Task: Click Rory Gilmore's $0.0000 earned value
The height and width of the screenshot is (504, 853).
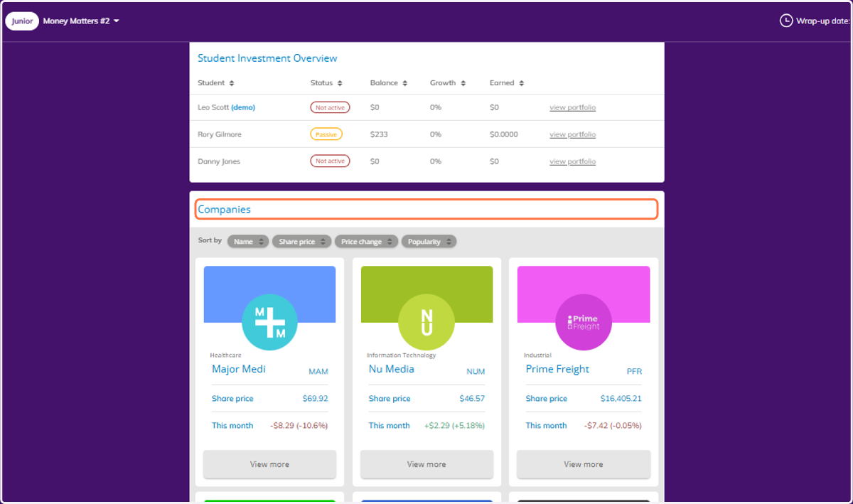Action: click(504, 134)
